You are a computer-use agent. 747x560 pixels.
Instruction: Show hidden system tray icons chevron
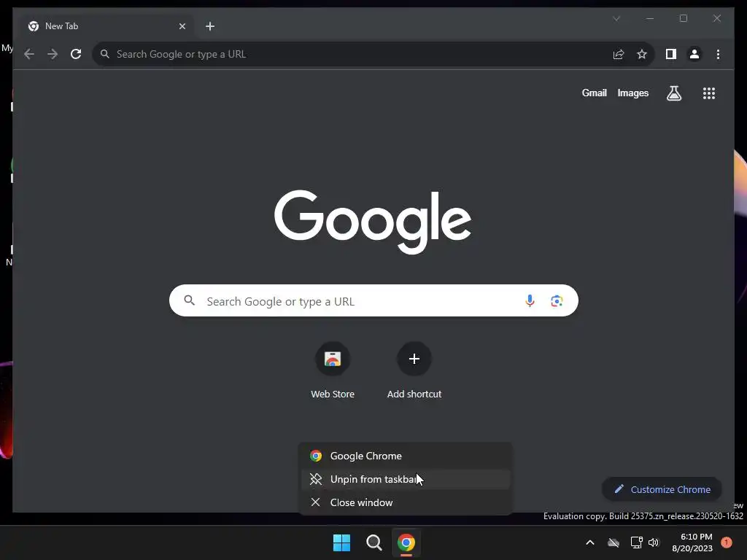coord(589,542)
